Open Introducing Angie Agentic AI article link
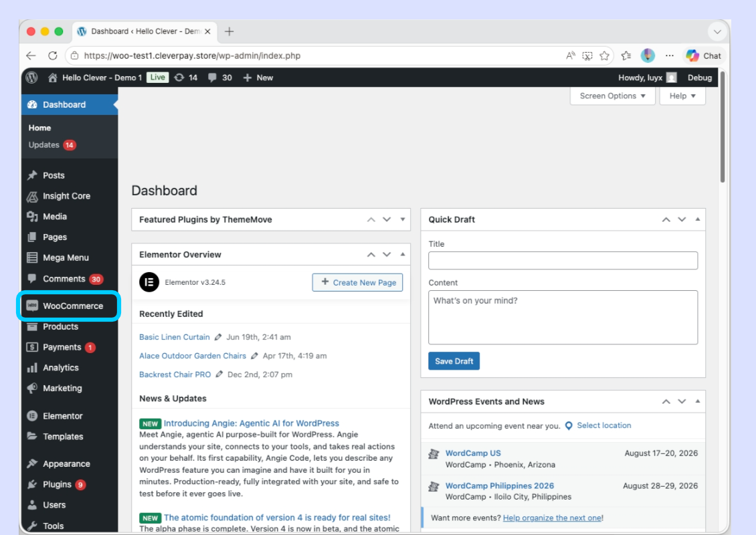The image size is (756, 535). pyautogui.click(x=251, y=423)
